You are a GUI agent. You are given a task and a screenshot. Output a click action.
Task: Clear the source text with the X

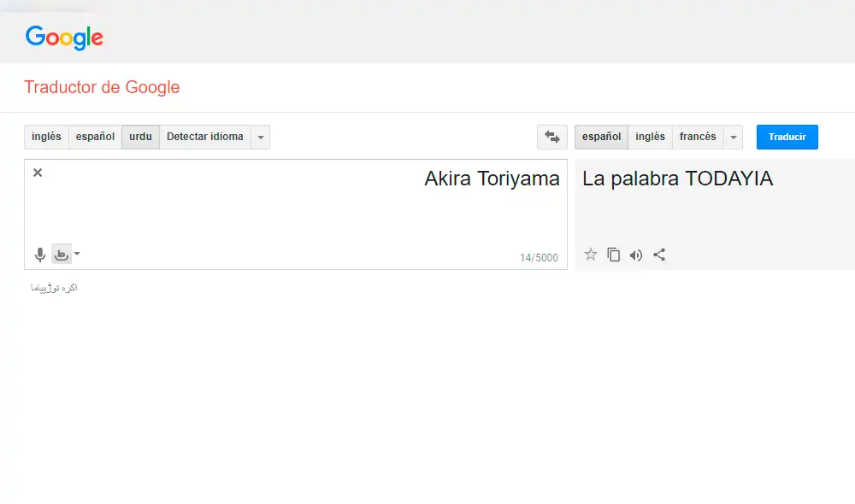pos(37,173)
